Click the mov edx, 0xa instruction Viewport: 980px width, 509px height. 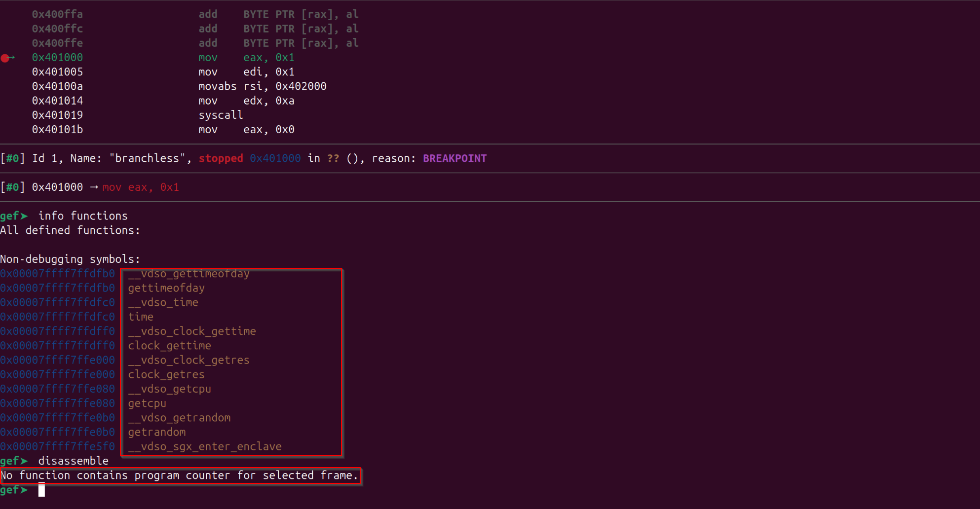(246, 101)
